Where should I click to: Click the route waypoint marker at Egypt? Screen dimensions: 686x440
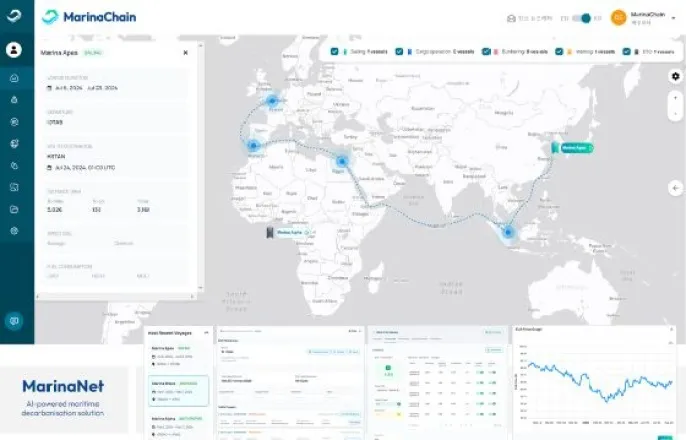(342, 161)
